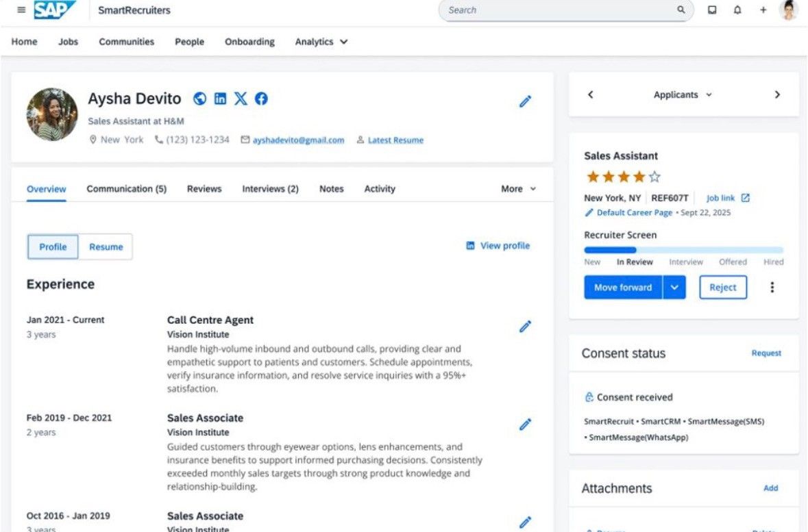Image resolution: width=808 pixels, height=532 pixels.
Task: Select the Overview tab
Action: [x=47, y=189]
